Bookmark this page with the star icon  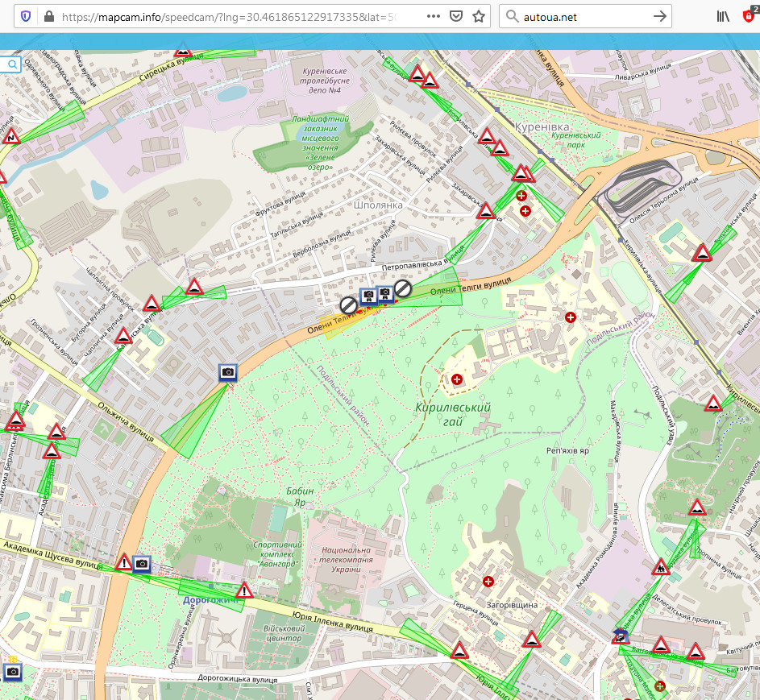(x=479, y=16)
